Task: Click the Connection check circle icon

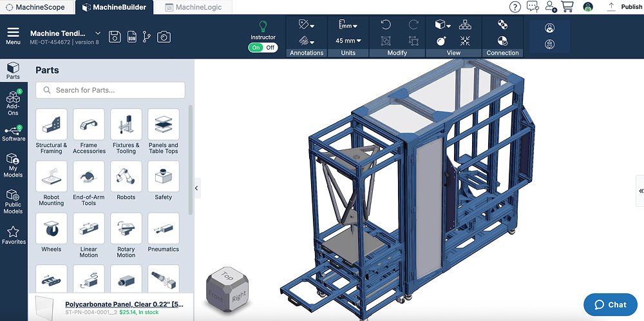Action: 502,41
